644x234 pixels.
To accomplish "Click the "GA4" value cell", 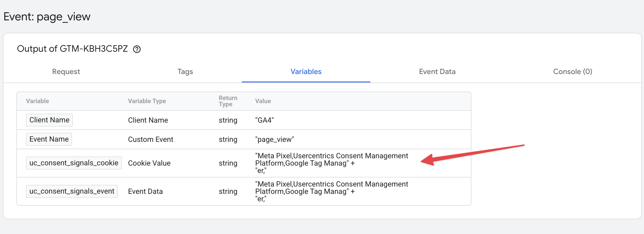I will 264,120.
